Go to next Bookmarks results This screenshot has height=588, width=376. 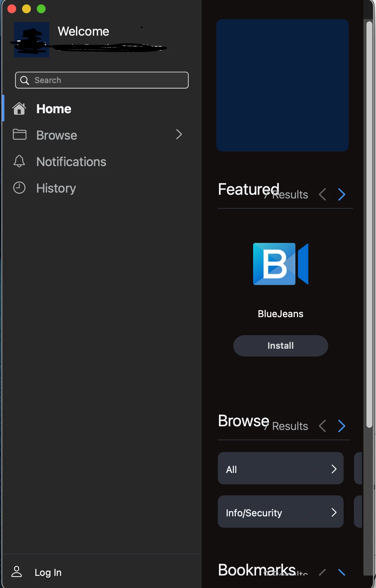tap(341, 572)
